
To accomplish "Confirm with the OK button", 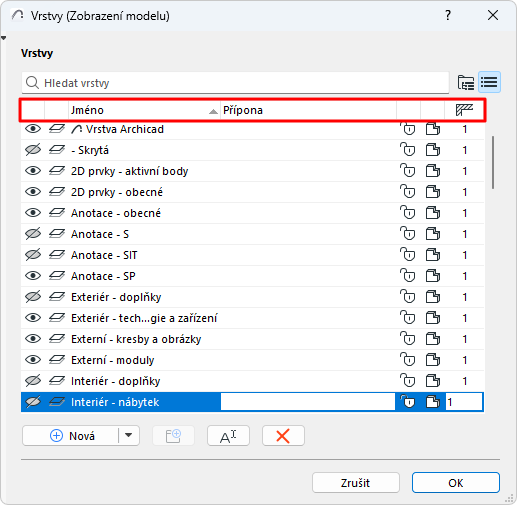I will (456, 483).
